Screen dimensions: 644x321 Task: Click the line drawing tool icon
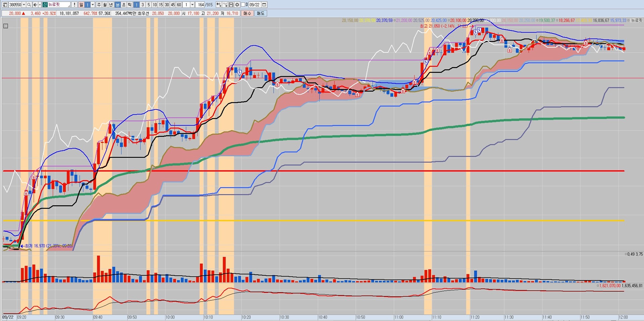[x=225, y=5]
